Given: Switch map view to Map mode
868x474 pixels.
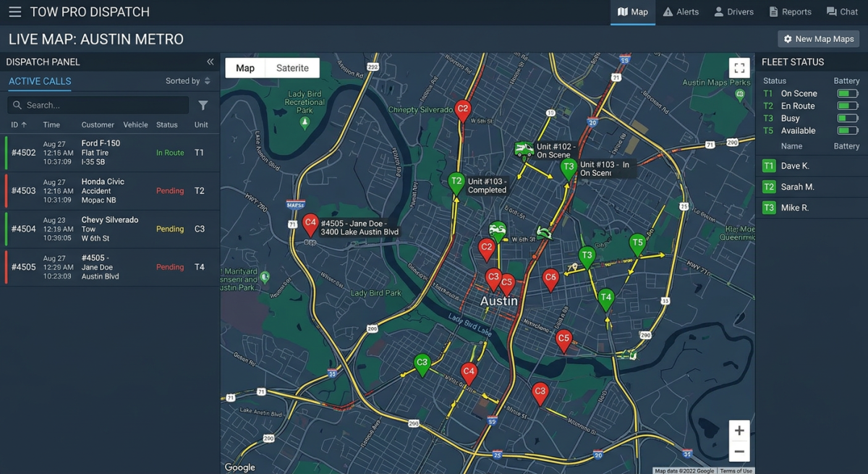Looking at the screenshot, I should 245,68.
